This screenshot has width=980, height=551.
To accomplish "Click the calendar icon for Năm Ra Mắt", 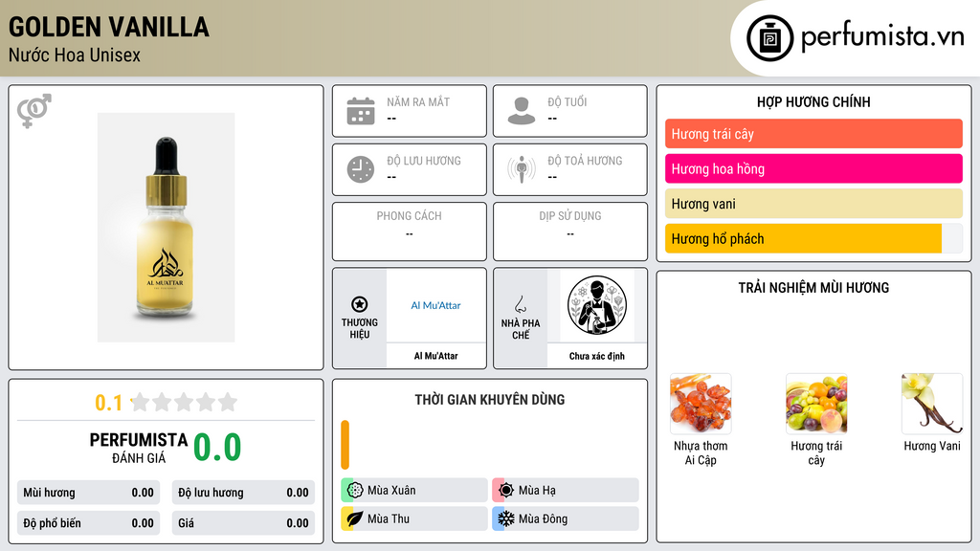I will tap(361, 111).
